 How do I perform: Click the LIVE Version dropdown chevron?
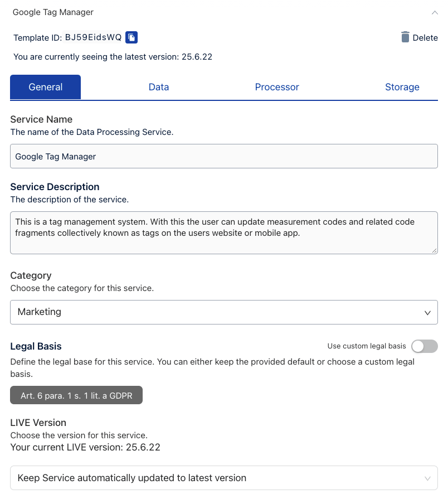[x=427, y=478]
